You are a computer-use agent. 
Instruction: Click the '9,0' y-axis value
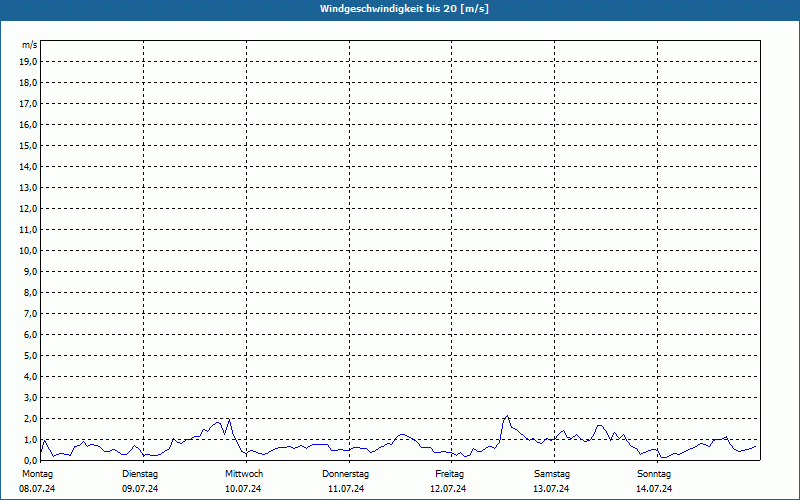tap(31, 271)
